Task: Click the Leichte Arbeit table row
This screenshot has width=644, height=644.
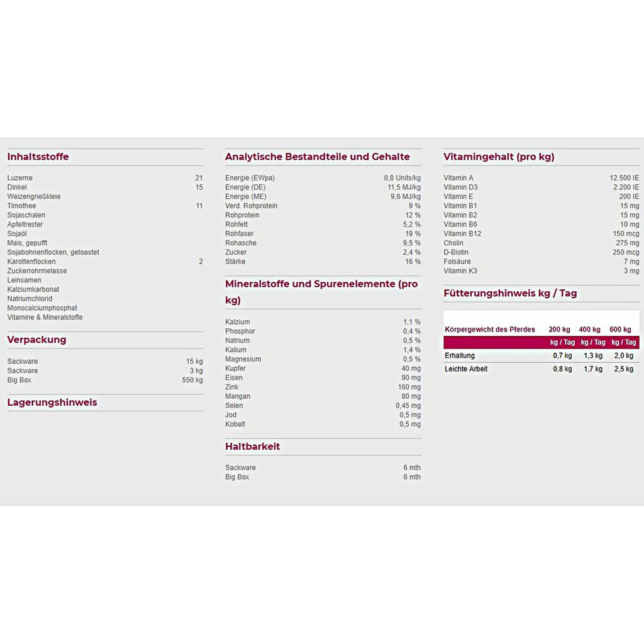Action: (541, 369)
